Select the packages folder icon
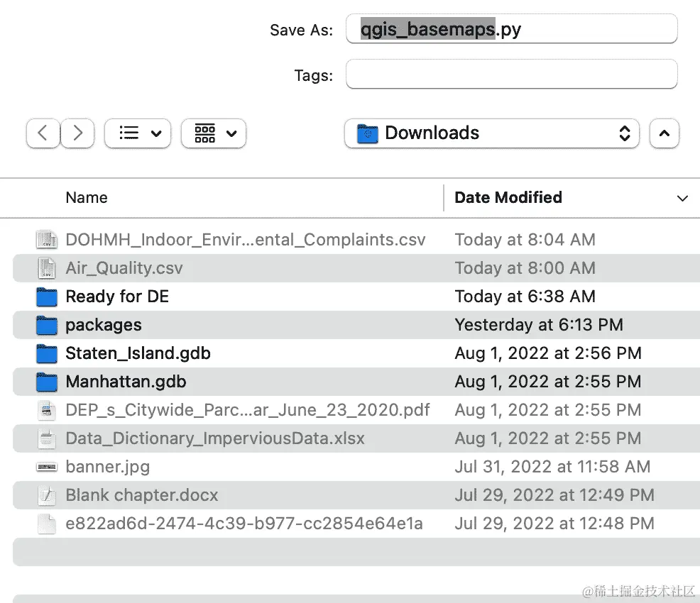 coord(47,325)
